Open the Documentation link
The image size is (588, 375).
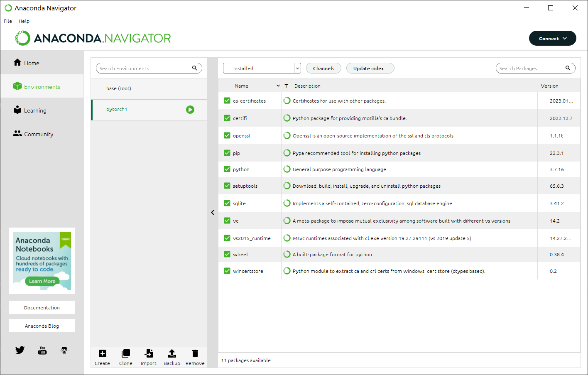click(x=42, y=307)
